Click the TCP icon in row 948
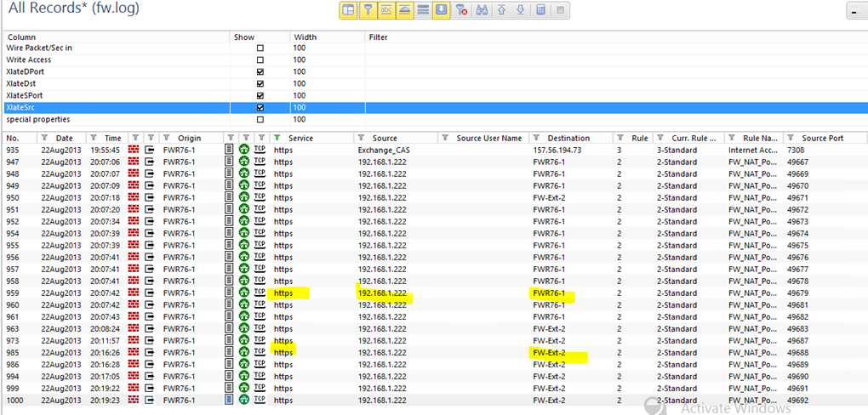Image resolution: width=868 pixels, height=415 pixels. 260,173
